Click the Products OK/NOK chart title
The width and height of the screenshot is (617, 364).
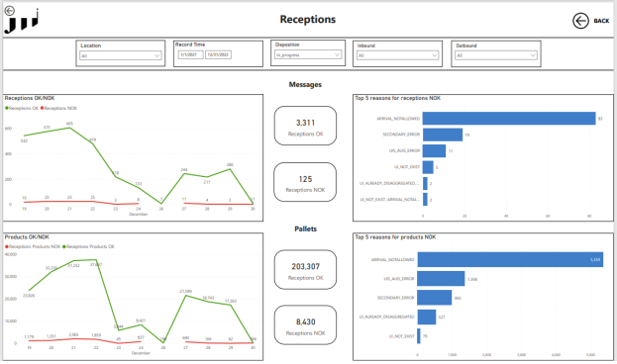point(27,237)
